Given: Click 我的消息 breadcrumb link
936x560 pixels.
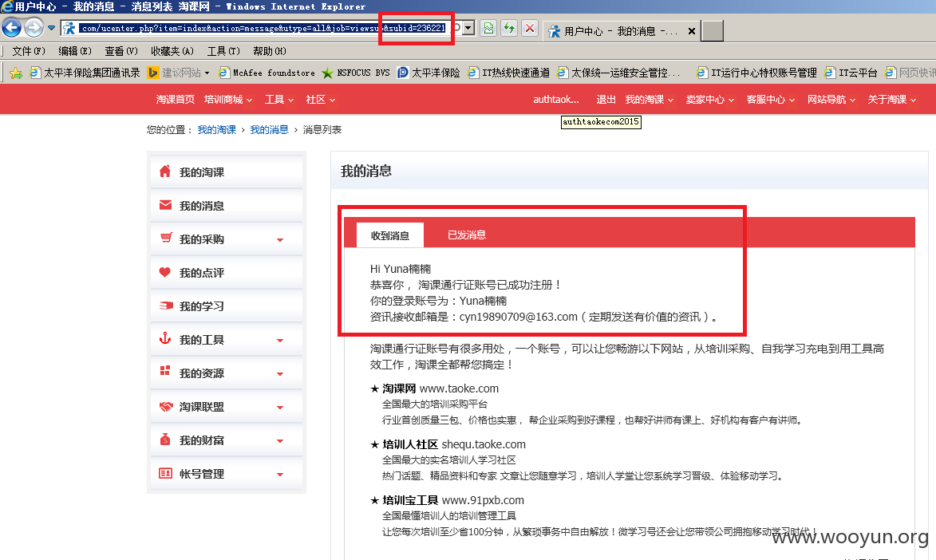Looking at the screenshot, I should pos(269,129).
